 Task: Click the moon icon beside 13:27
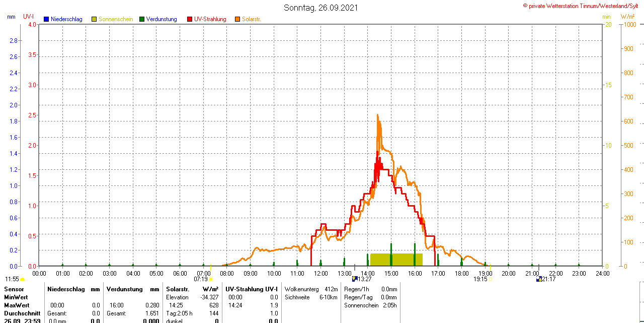354,279
